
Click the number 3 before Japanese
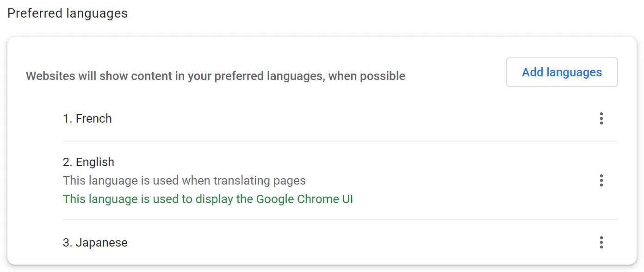(x=67, y=242)
